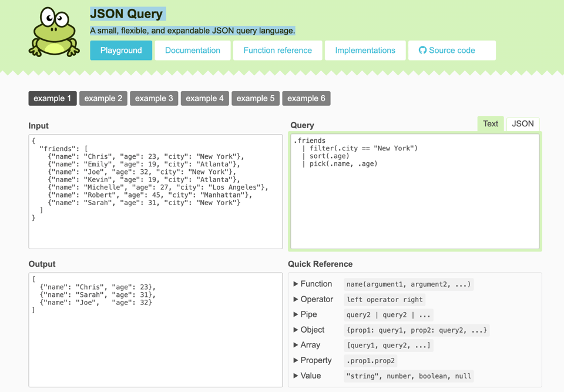Select the Playground button
Screen dimensions: 564x392
[x=121, y=50]
